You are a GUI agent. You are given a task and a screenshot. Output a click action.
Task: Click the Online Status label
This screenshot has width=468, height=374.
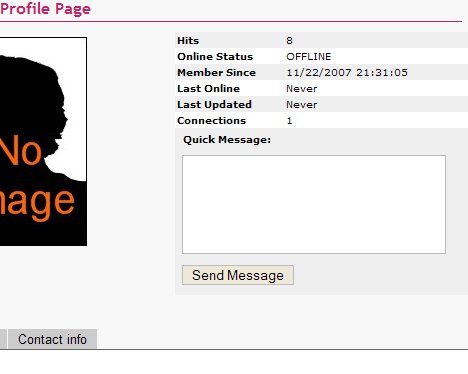pos(215,57)
